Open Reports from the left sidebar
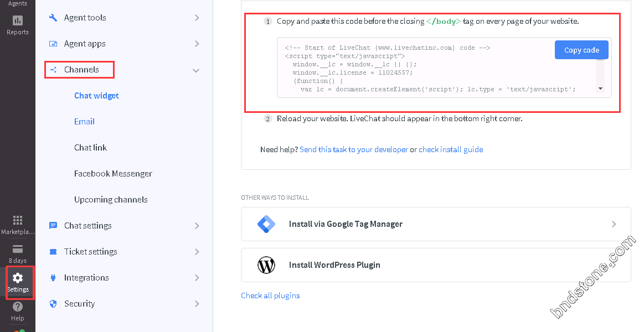The height and width of the screenshot is (332, 644). pyautogui.click(x=18, y=25)
